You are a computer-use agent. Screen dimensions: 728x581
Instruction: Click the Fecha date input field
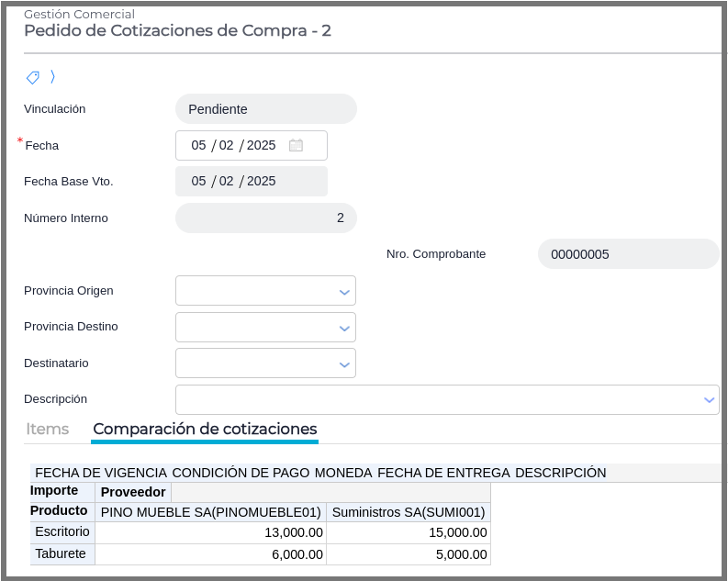tap(234, 145)
